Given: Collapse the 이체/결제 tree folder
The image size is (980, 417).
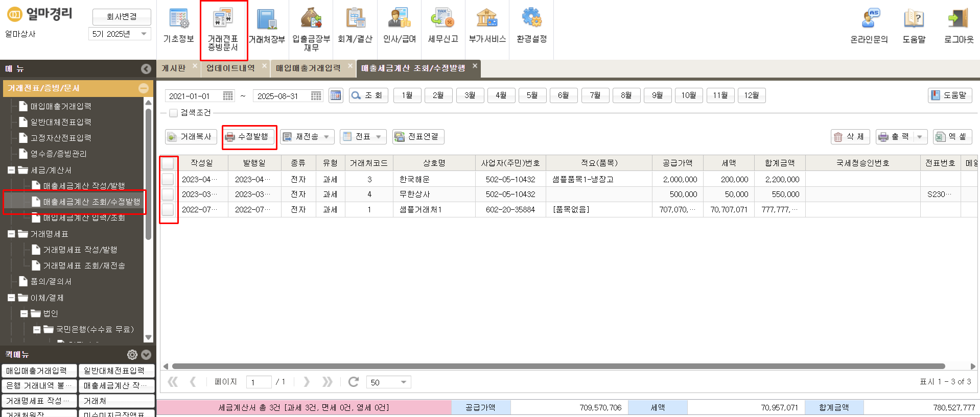Looking at the screenshot, I should (x=11, y=298).
